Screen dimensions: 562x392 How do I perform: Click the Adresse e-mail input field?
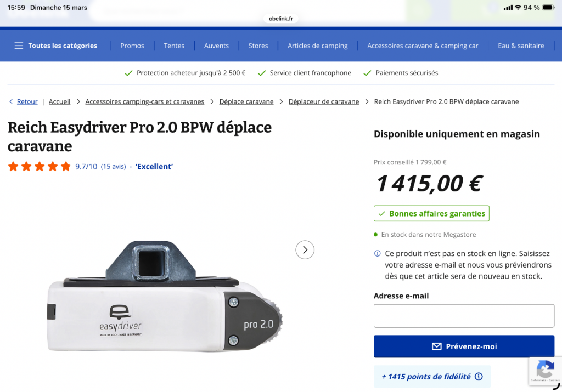point(464,316)
